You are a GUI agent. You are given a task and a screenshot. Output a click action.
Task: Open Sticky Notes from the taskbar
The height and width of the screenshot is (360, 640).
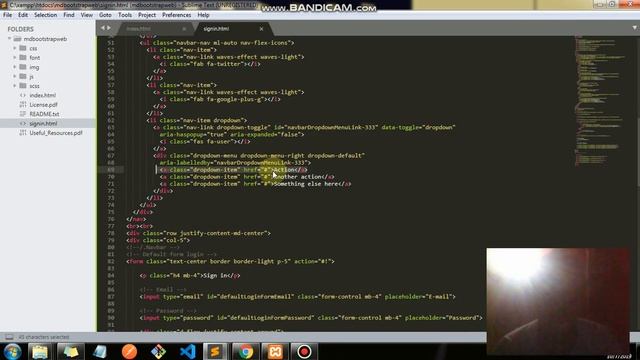70,351
